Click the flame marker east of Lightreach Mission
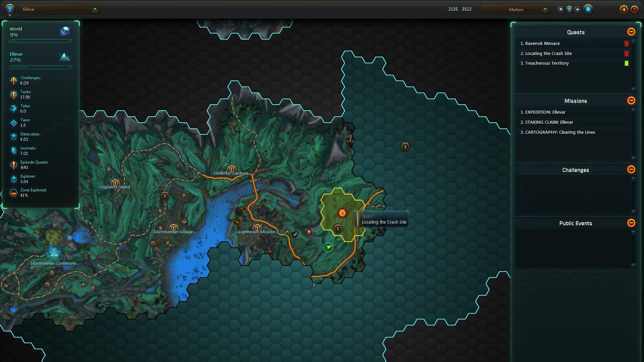Viewport: 644px width, 362px height. point(309,232)
